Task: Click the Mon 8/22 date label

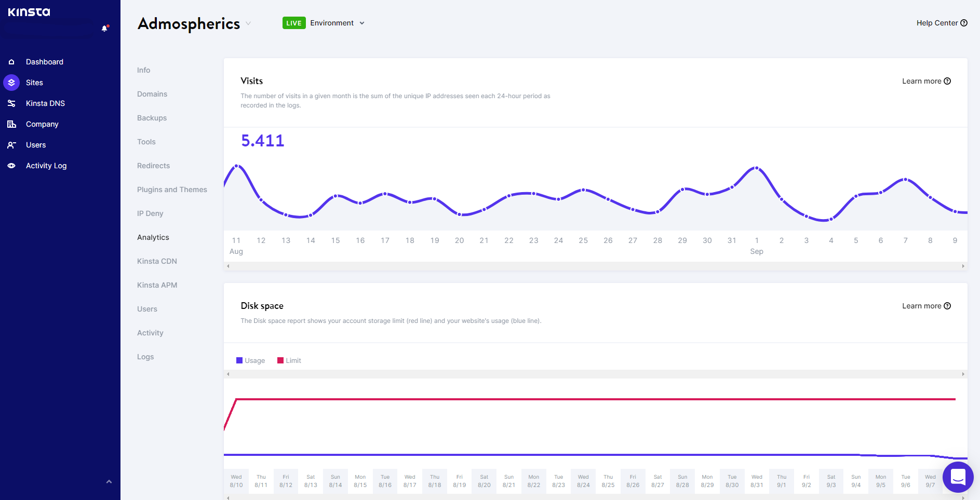Action: click(534, 481)
